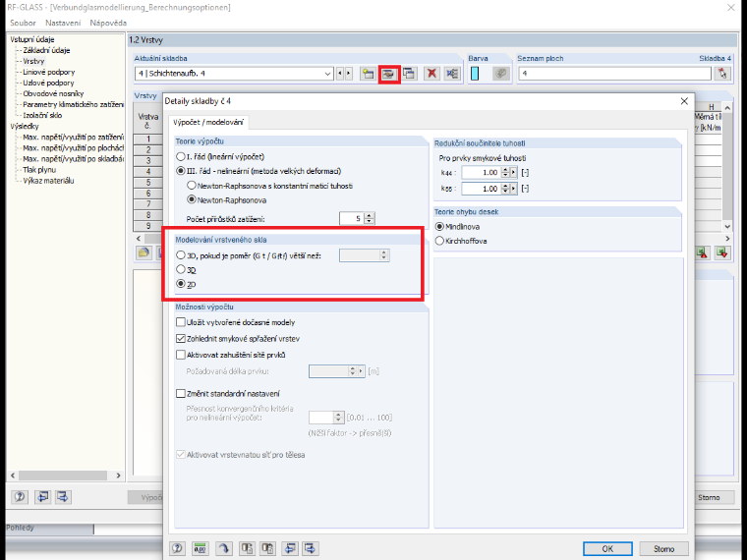Click the help icon in dialog footer
The image size is (747, 560).
tap(177, 548)
